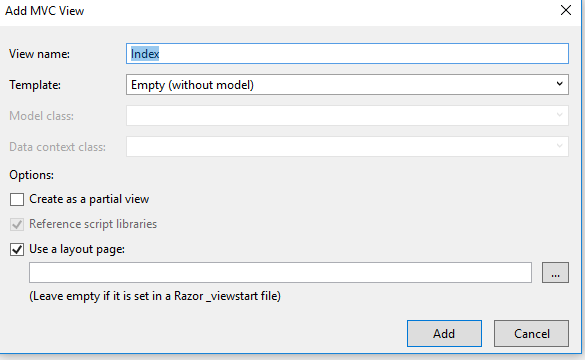585x360 pixels.
Task: Open the Template dropdown
Action: click(x=347, y=85)
